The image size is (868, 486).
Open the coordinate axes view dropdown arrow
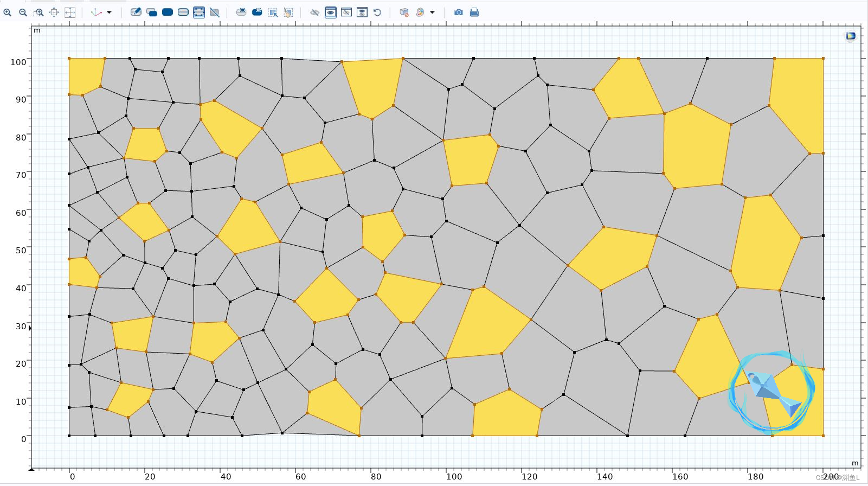point(109,12)
